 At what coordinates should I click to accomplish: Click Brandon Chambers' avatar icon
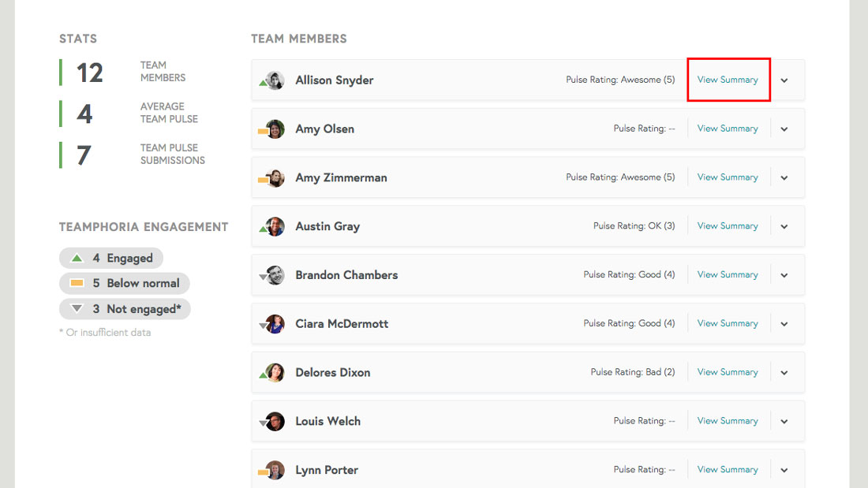click(x=275, y=275)
